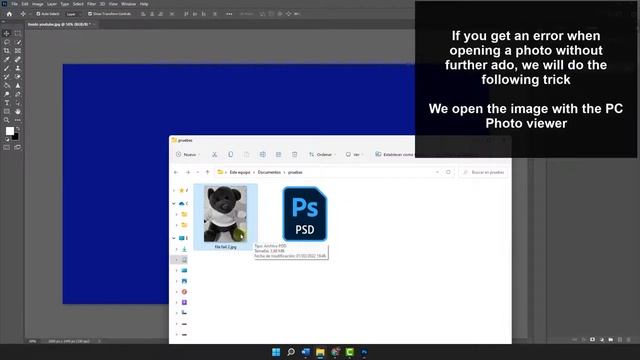The height and width of the screenshot is (360, 640).
Task: Collapse the OneDrive cloud tree node
Action: (x=174, y=203)
